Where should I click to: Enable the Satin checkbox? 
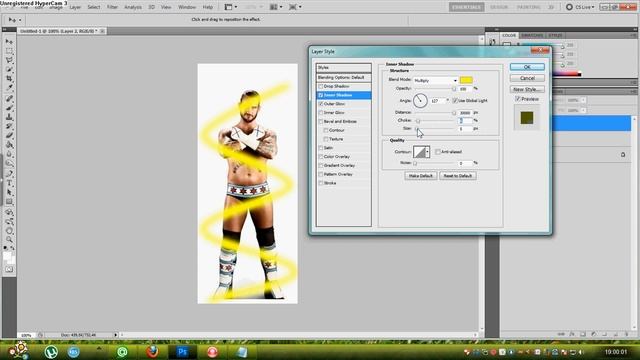pos(321,148)
